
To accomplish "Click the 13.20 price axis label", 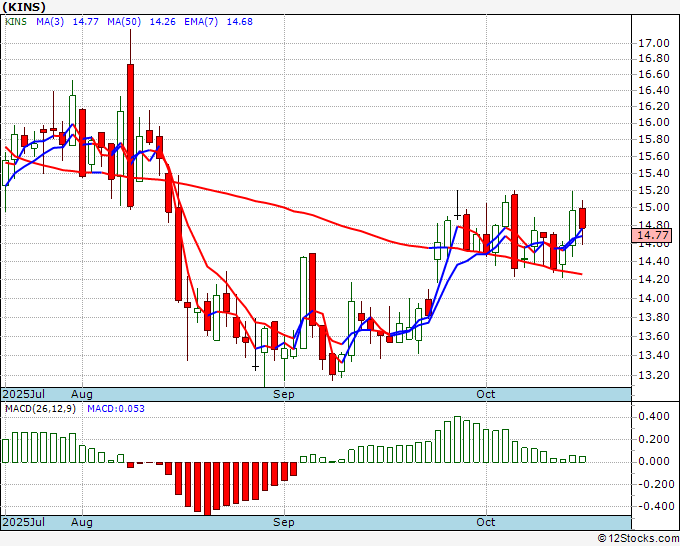I will pos(654,375).
